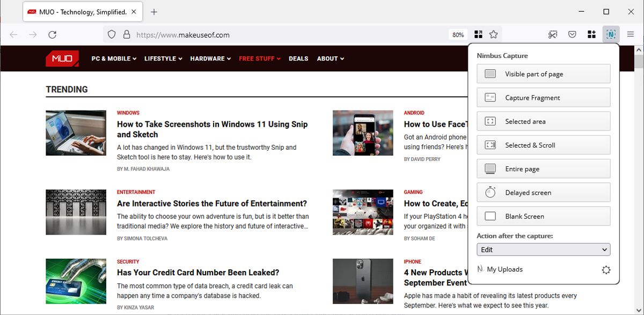644x315 pixels.
Task: Click the Firefox screenshot scissors icon
Action: pyautogui.click(x=553, y=34)
